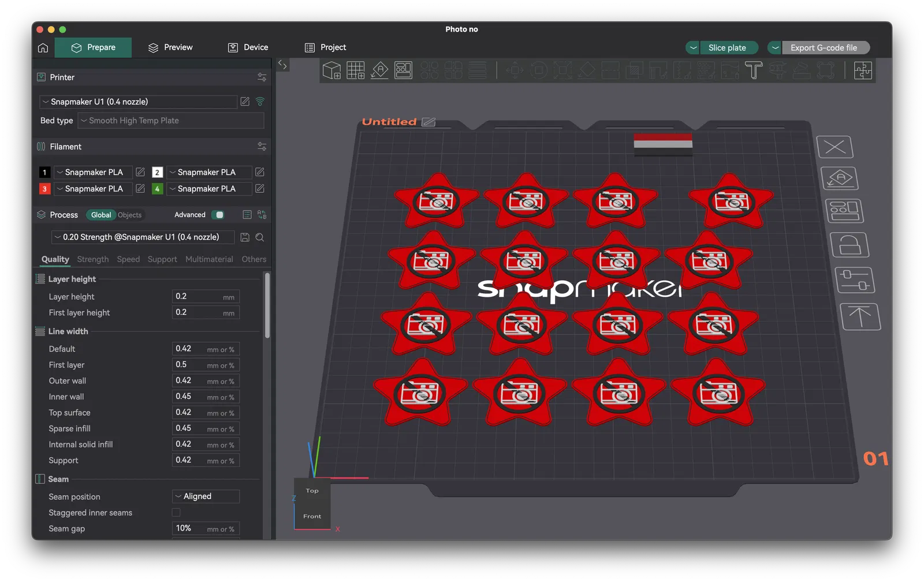924x582 pixels.
Task: Open the Bed type dropdown
Action: coord(171,121)
